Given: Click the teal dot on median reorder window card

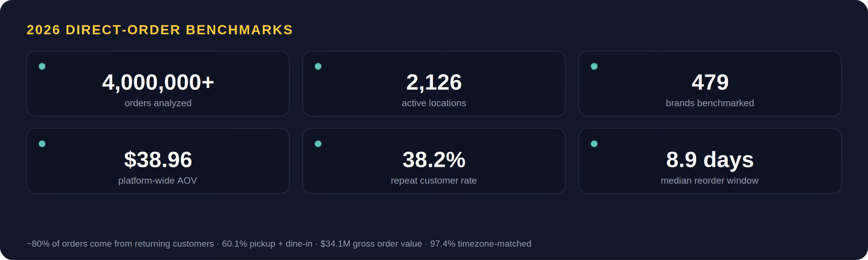Looking at the screenshot, I should [x=594, y=144].
